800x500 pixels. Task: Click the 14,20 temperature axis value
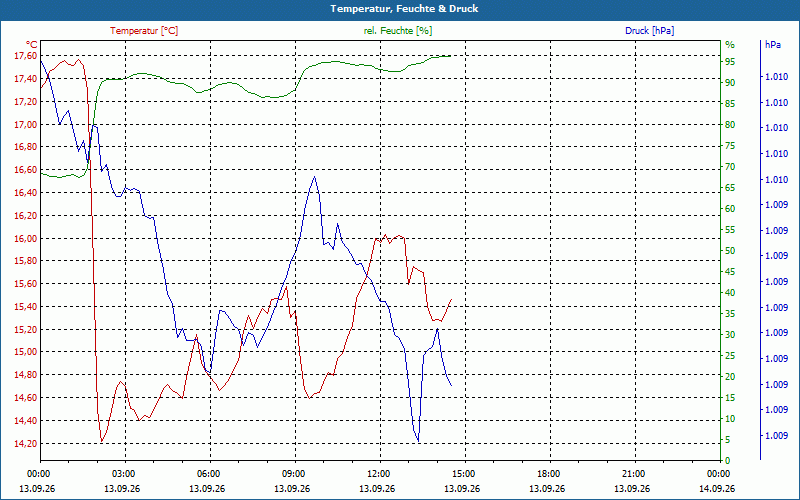pyautogui.click(x=25, y=443)
